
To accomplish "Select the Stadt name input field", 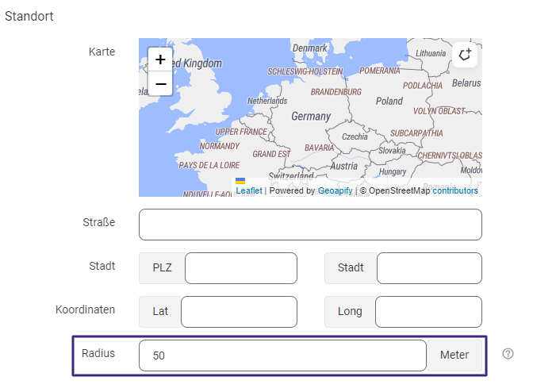I will coord(428,268).
